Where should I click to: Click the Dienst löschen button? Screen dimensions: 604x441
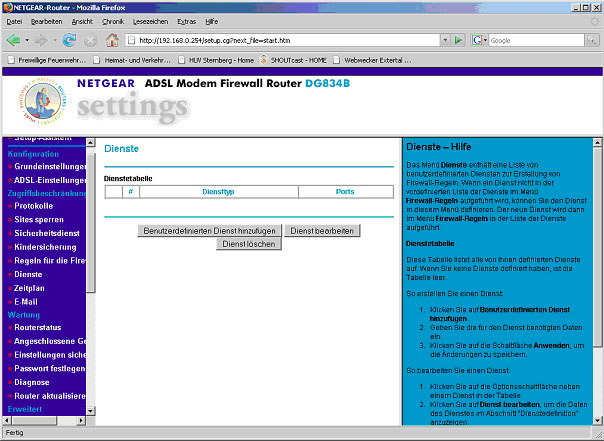coord(248,244)
